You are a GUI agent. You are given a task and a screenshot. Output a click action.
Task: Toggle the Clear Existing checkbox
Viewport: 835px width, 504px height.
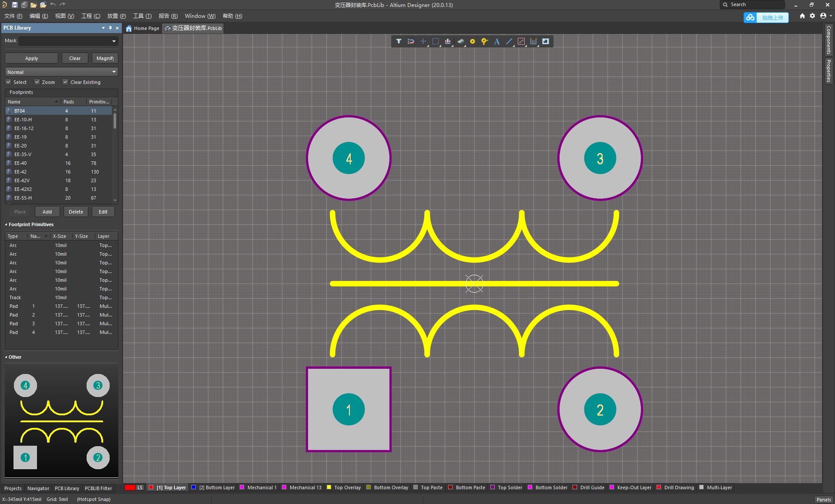click(x=65, y=82)
